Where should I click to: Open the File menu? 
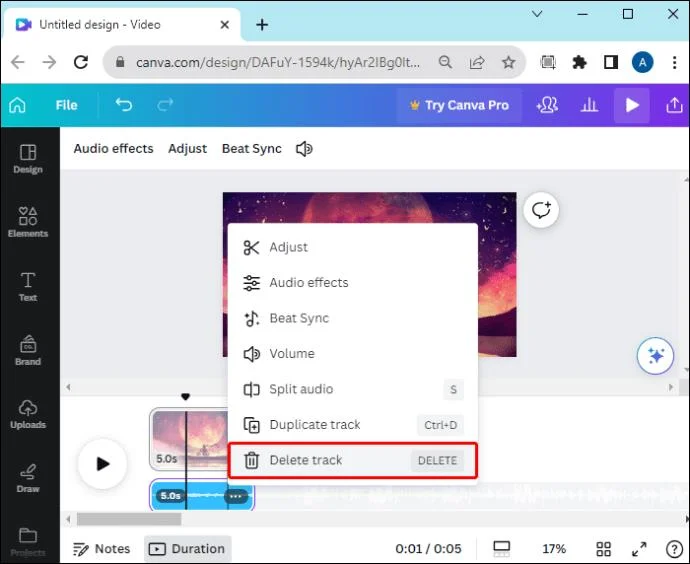[66, 105]
